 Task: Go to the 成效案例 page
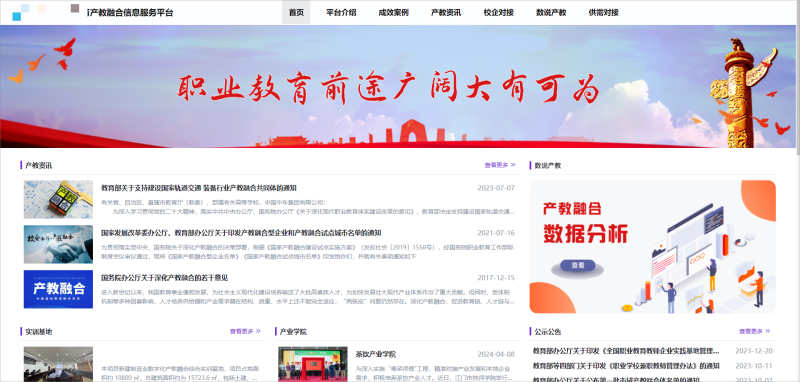[393, 13]
